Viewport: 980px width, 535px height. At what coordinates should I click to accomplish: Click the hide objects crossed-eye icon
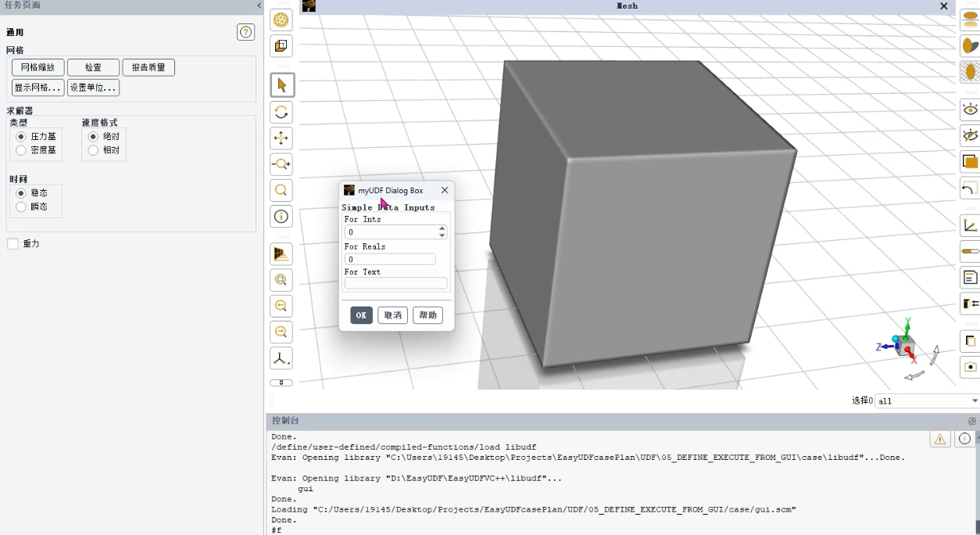[x=971, y=135]
